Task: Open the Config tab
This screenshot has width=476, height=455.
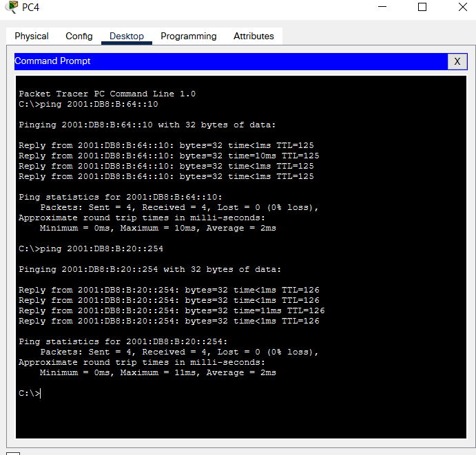Action: point(79,36)
